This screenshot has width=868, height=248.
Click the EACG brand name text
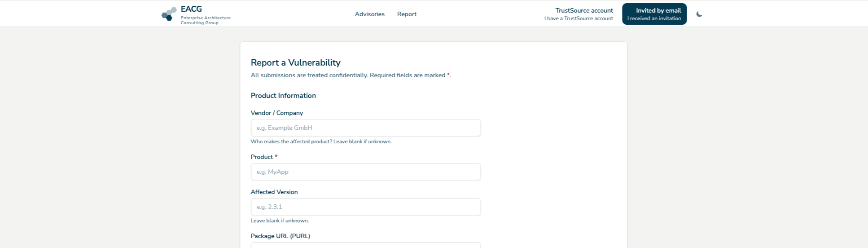coord(191,9)
